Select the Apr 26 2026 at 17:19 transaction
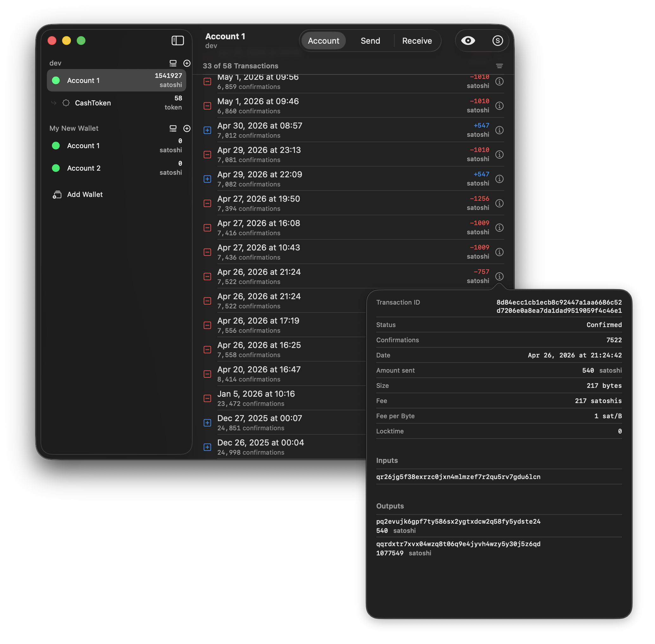 point(284,325)
